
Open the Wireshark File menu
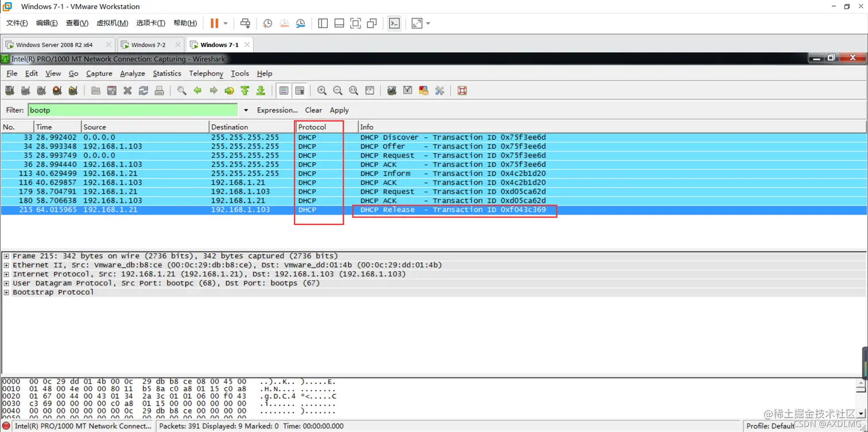pos(12,73)
